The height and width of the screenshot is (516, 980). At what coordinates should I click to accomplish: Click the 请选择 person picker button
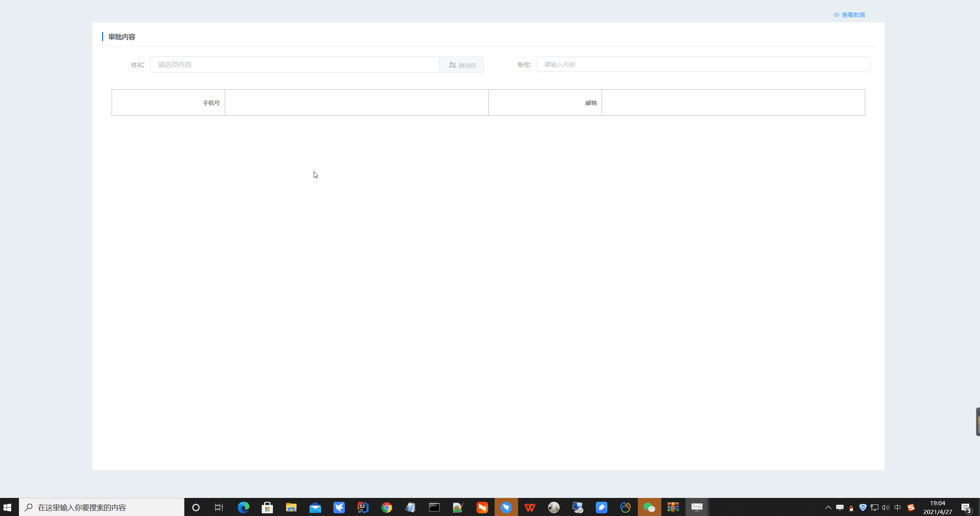[x=462, y=65]
